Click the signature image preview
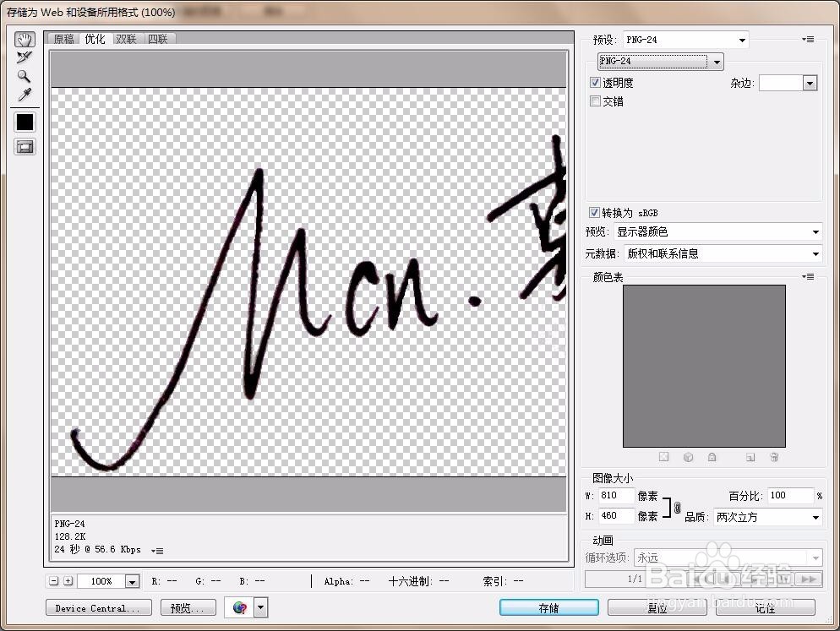840x631 pixels. (308, 282)
